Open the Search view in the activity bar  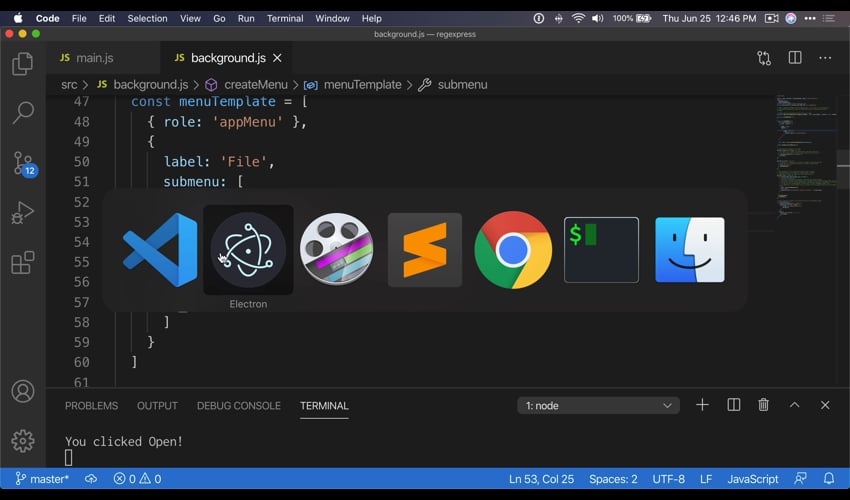(x=23, y=113)
